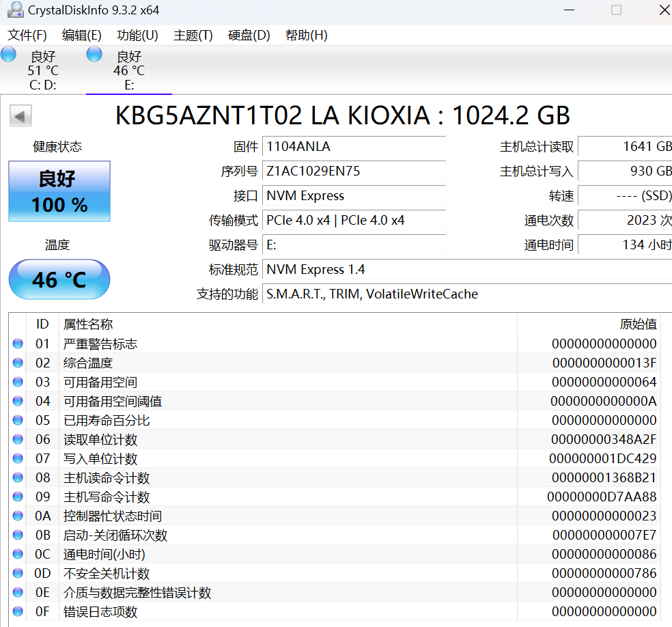The image size is (672, 627).
Task: Select the 已用寿命百分比 attribute row name
Action: tap(107, 421)
